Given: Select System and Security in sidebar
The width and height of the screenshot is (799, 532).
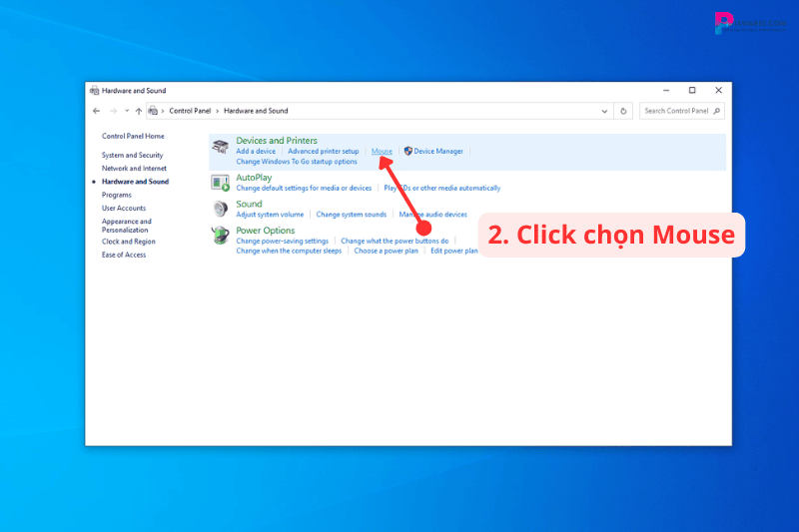Looking at the screenshot, I should [132, 155].
